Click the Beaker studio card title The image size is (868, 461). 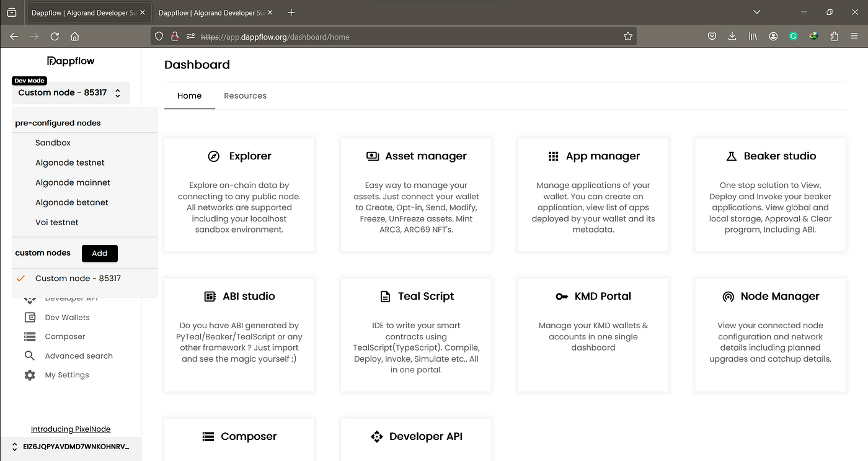780,156
